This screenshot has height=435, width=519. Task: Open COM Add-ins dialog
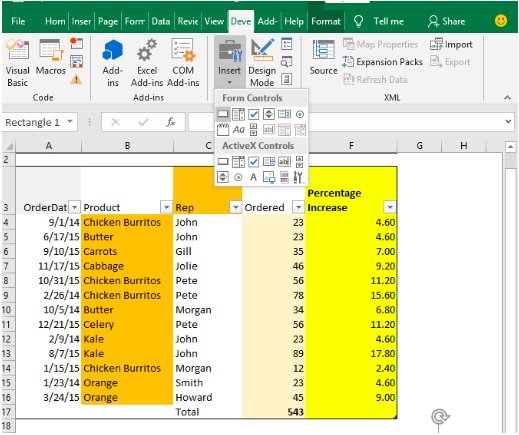(183, 63)
